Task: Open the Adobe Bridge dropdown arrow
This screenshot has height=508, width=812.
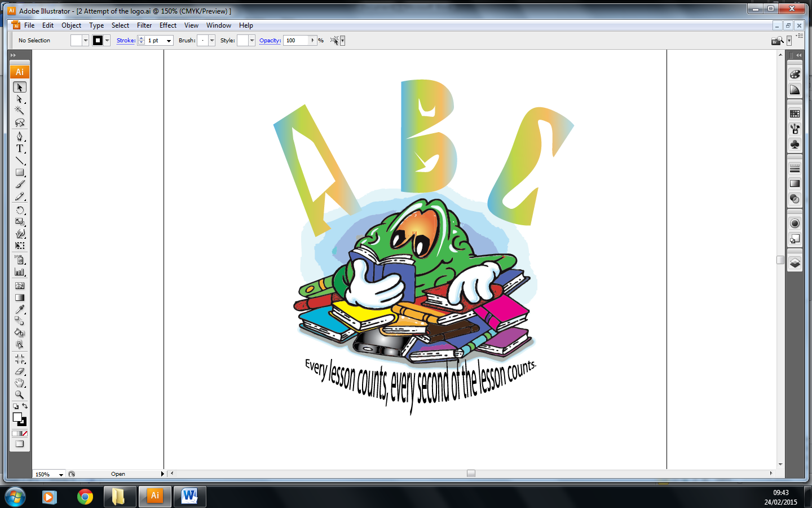Action: point(789,41)
